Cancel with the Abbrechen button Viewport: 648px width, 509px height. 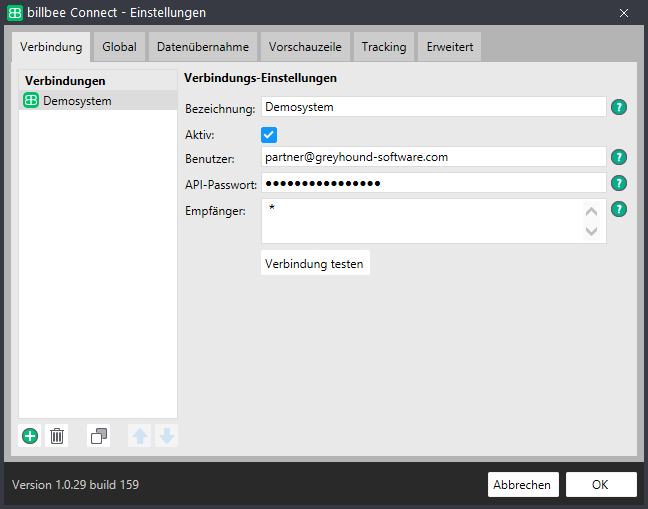pos(523,485)
